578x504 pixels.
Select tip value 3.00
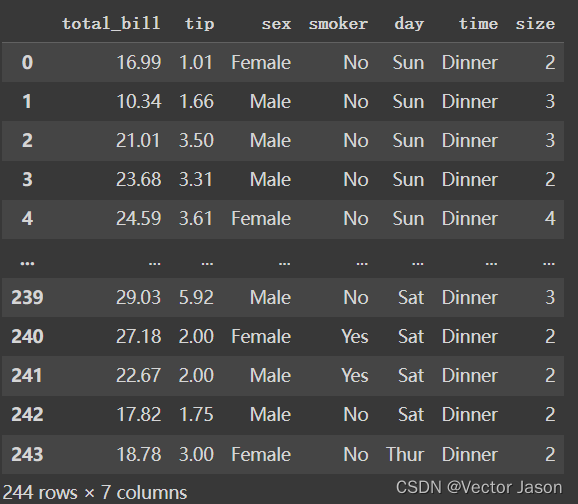(x=196, y=454)
